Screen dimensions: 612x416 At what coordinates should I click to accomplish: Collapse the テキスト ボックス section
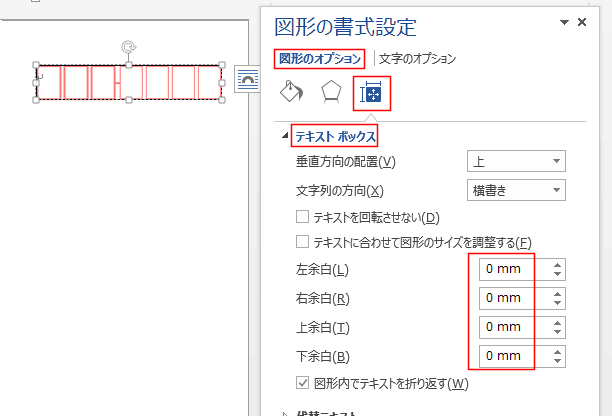click(284, 135)
